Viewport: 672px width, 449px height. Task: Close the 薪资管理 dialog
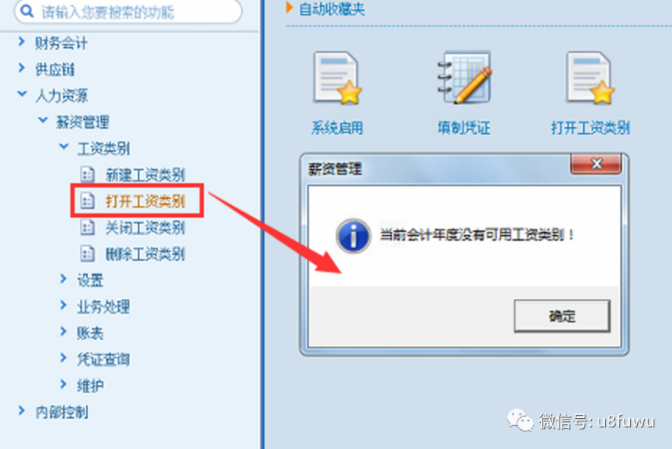(596, 164)
